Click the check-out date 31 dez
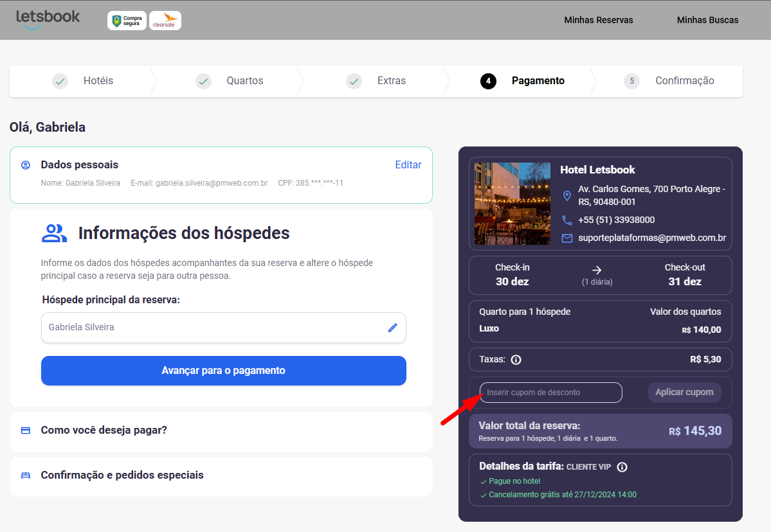 (x=685, y=282)
